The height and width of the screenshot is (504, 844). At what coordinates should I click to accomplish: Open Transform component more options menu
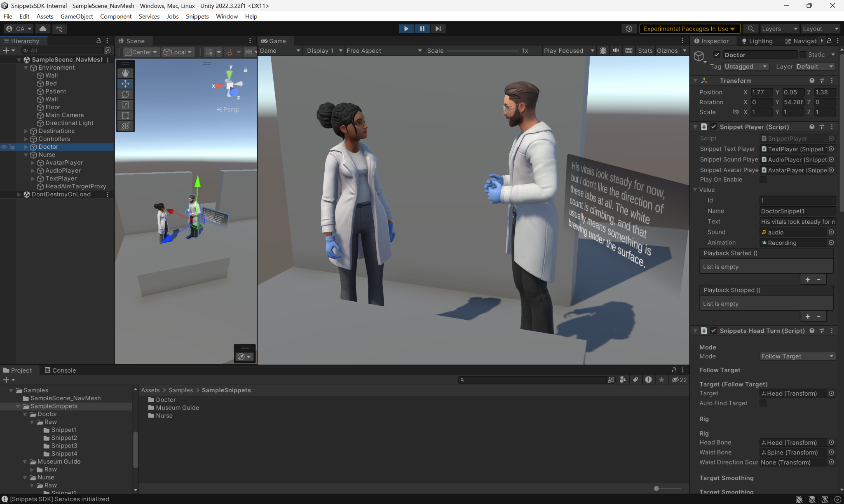(x=832, y=81)
